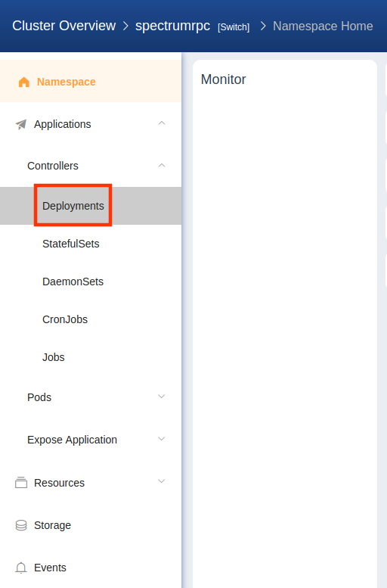Open the Jobs menu entry
The width and height of the screenshot is (387, 588).
click(x=53, y=357)
